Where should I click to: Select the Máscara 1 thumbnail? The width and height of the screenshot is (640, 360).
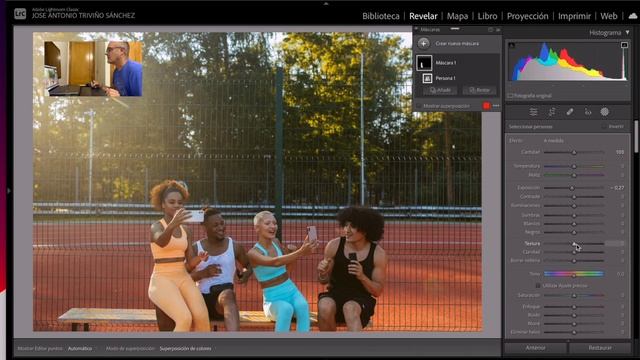(424, 63)
